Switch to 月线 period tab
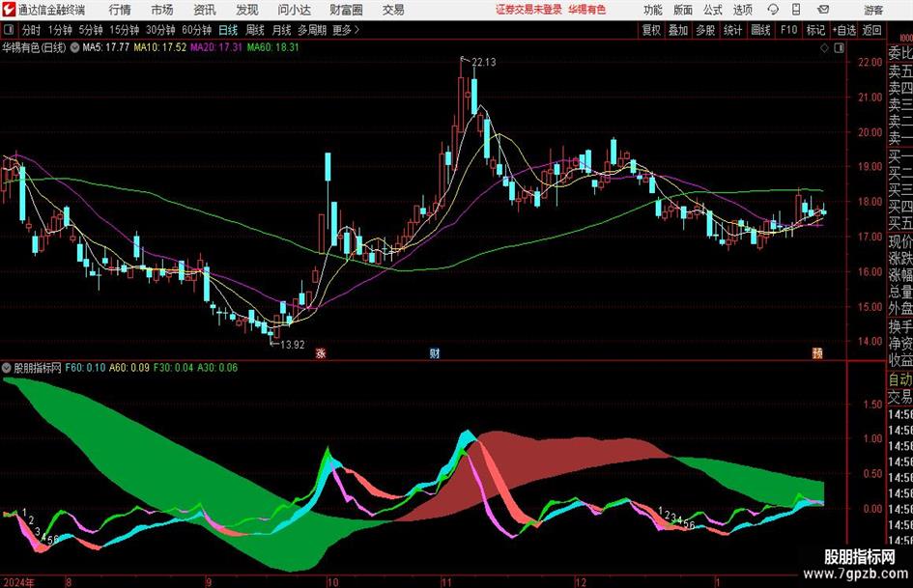The image size is (913, 588). (x=282, y=30)
